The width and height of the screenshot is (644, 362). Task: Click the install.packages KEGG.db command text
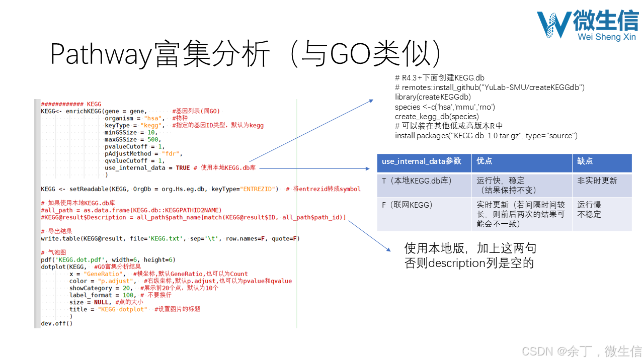coord(486,136)
